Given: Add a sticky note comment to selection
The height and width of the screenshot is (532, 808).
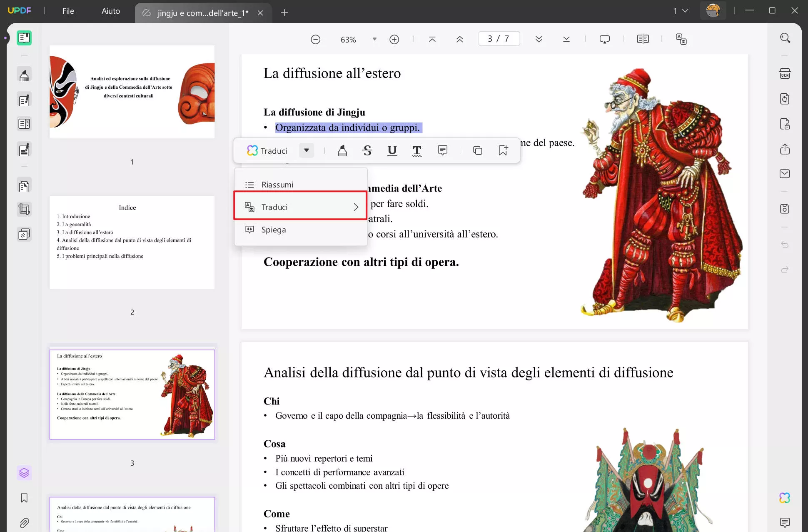Looking at the screenshot, I should tap(442, 150).
